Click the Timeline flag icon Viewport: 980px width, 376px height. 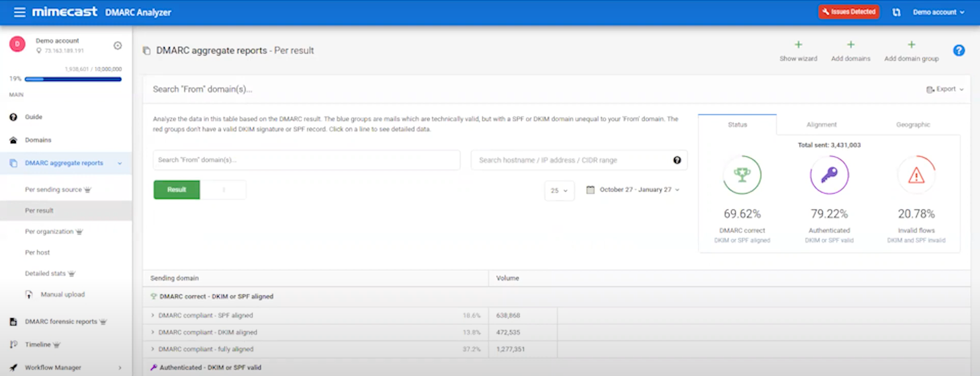[x=13, y=345]
